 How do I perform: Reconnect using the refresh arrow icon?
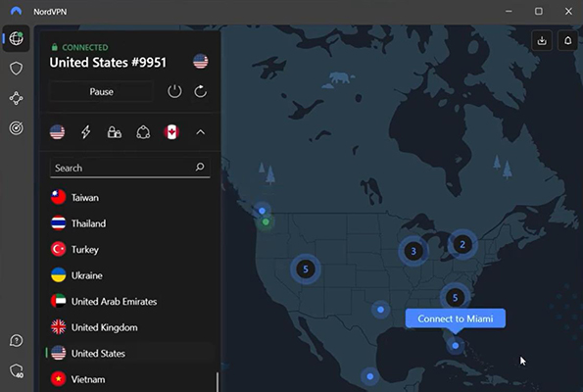pos(201,91)
